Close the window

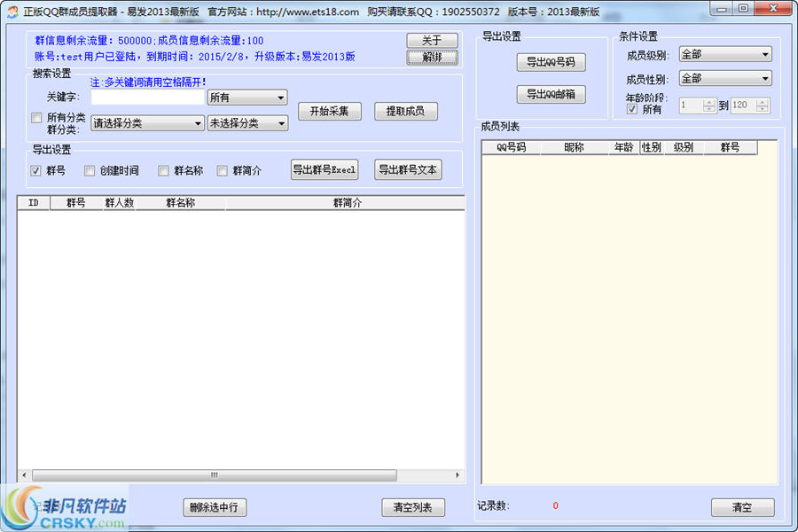773,9
